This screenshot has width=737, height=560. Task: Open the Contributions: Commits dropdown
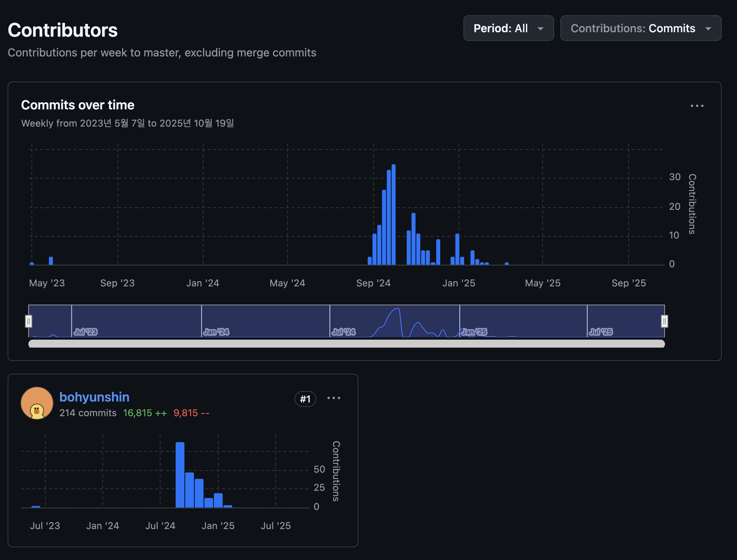point(640,28)
